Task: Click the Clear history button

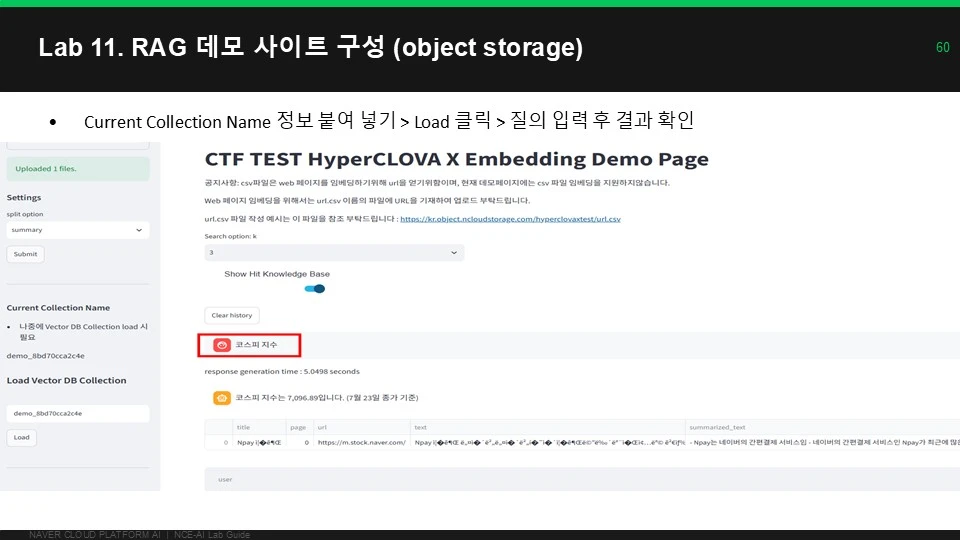Action: click(x=231, y=315)
